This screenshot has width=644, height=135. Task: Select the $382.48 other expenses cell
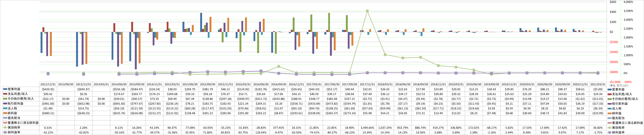pyautogui.click(x=332, y=99)
